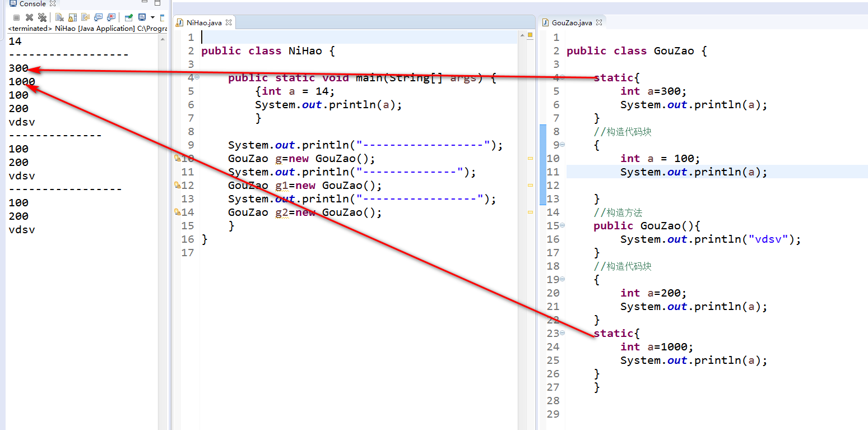
Task: Clear the Console output
Action: point(59,17)
